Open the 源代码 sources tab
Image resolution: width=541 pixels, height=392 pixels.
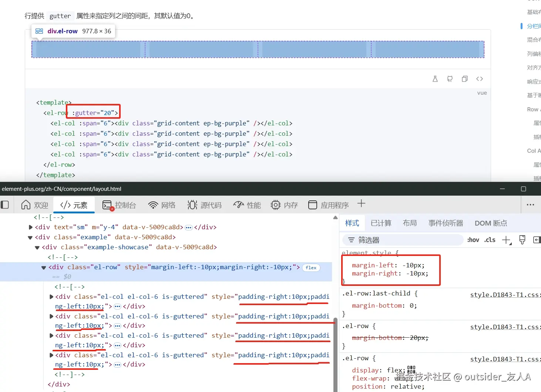click(204, 205)
